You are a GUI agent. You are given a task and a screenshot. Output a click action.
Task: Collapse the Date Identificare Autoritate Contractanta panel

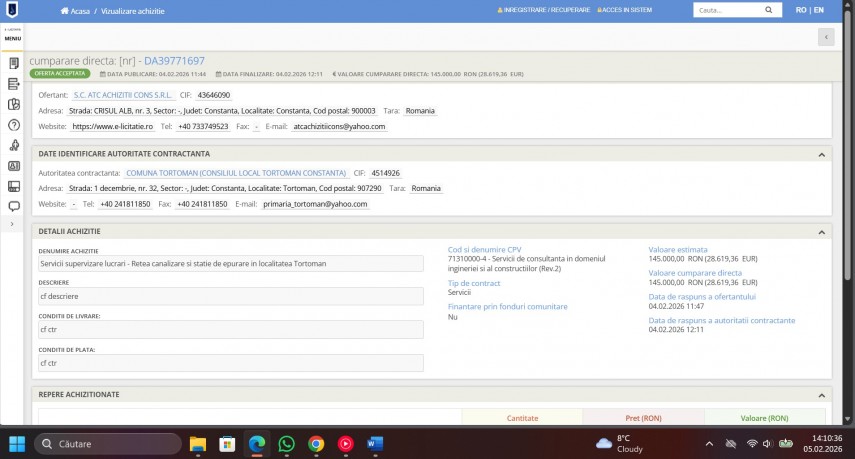pyautogui.click(x=821, y=154)
